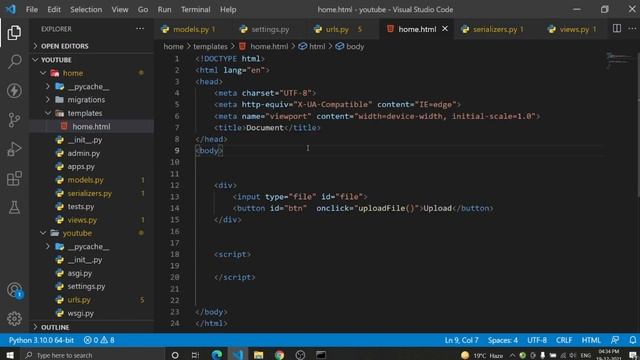Click CRLF end-of-line selector

click(564, 340)
